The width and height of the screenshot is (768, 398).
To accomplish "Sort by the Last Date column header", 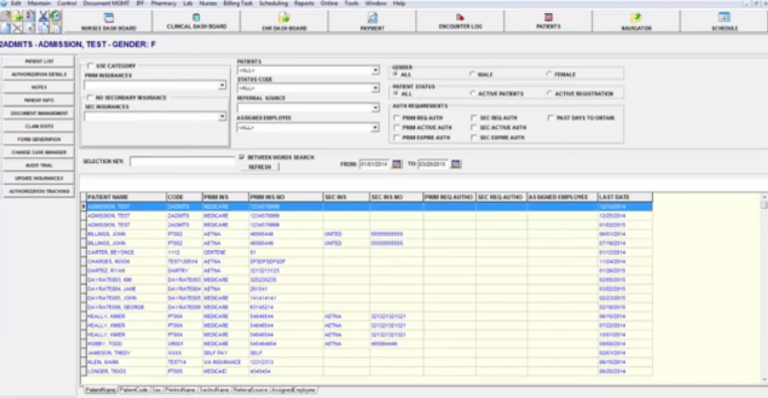I will 624,197.
